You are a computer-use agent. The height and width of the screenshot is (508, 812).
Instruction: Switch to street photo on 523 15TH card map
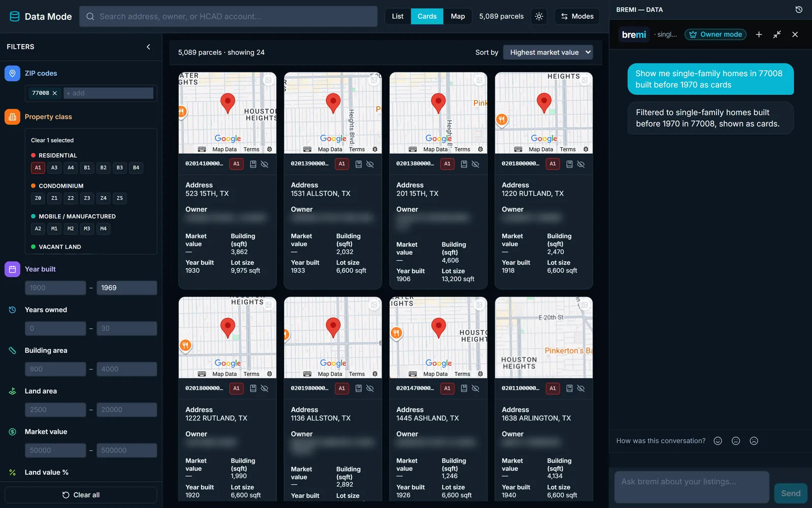pyautogui.click(x=268, y=80)
